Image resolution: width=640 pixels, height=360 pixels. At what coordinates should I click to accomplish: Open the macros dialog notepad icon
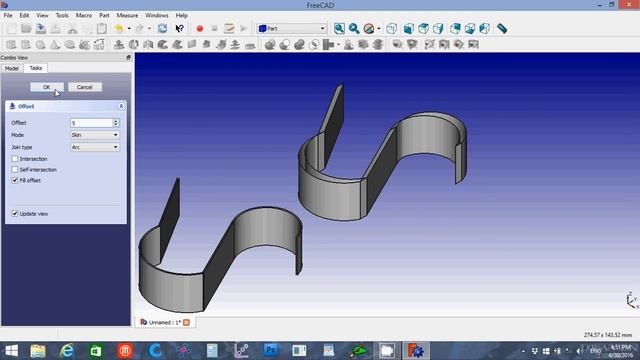(229, 29)
